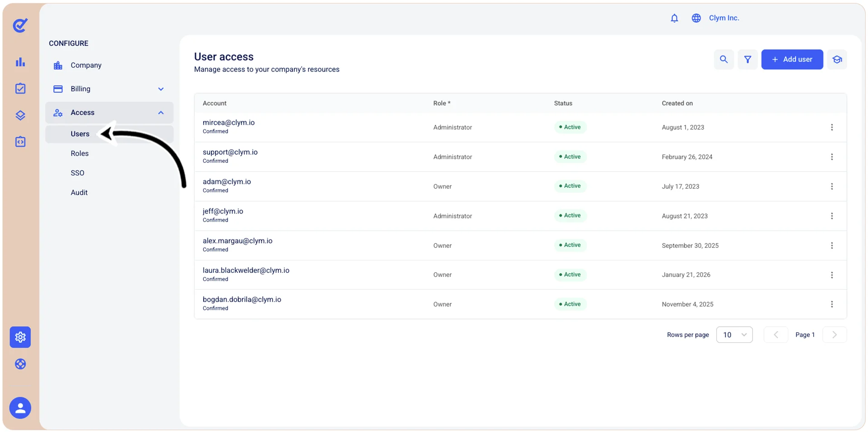The image size is (868, 432).
Task: Go to previous page arrow
Action: (776, 335)
